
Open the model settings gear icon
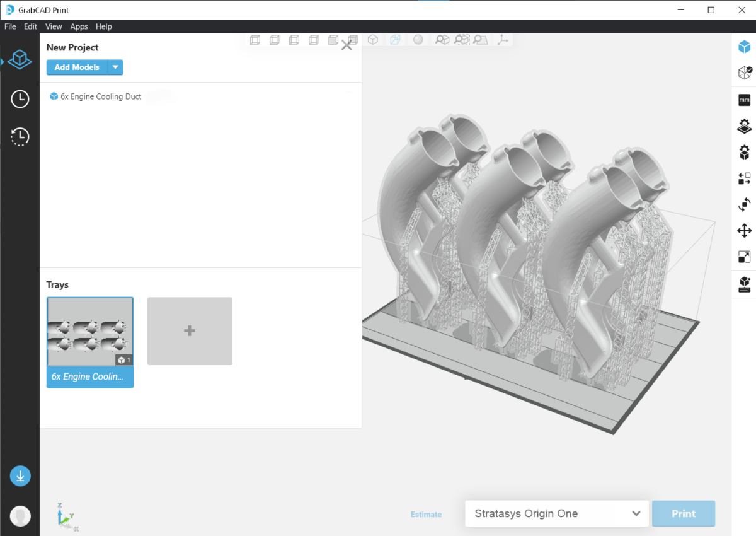pos(744,152)
